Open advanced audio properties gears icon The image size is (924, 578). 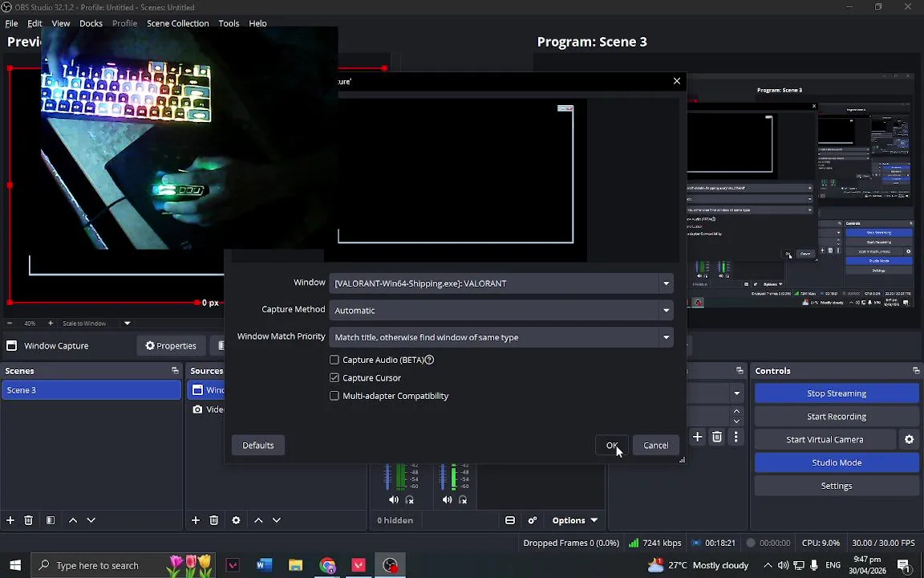point(532,520)
